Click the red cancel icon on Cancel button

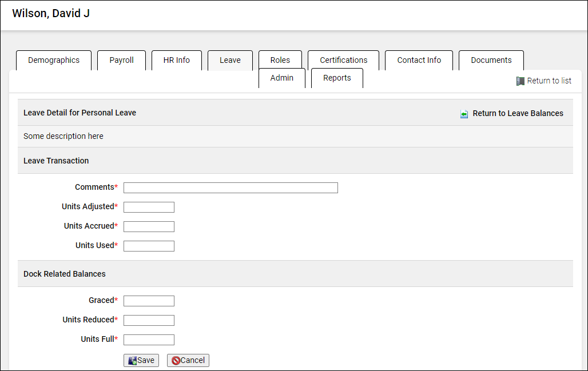coord(176,361)
